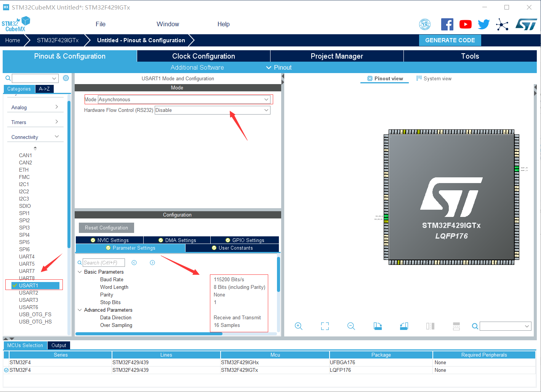
Task: Rotate the chip clockwise icon
Action: coord(378,326)
